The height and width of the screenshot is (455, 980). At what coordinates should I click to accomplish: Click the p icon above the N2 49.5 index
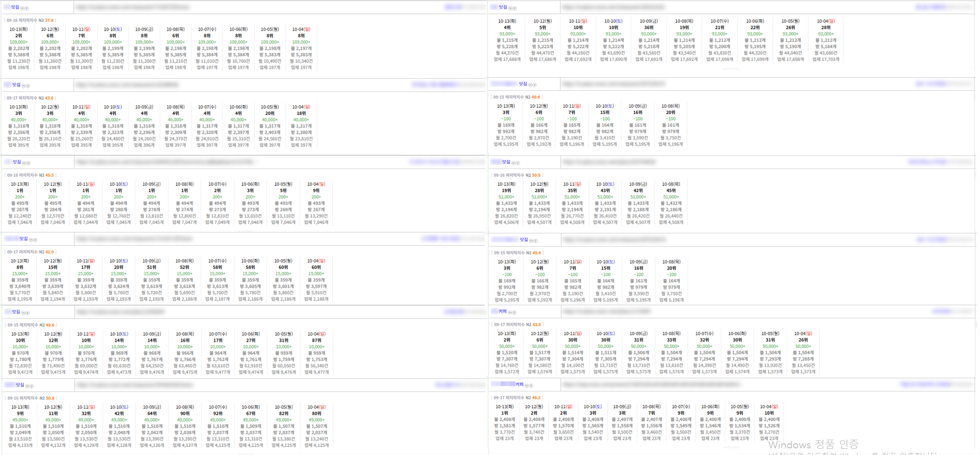click(29, 163)
